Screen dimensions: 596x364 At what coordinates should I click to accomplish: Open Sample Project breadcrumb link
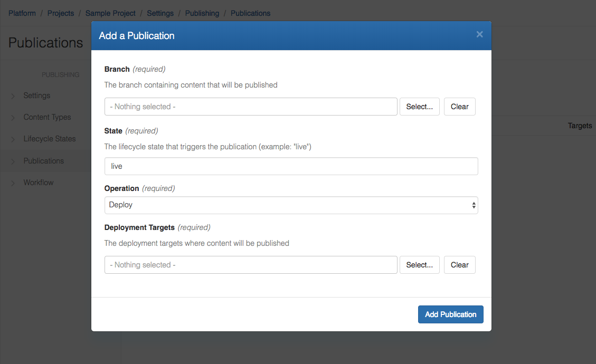point(110,13)
